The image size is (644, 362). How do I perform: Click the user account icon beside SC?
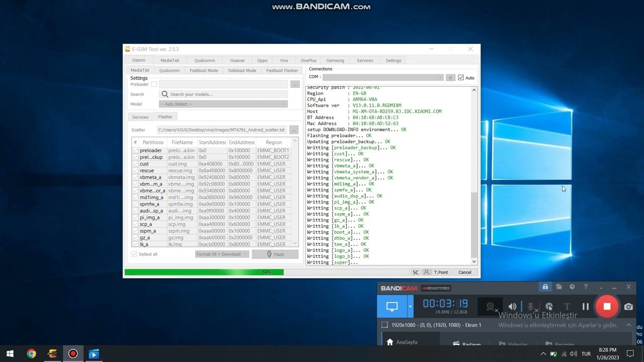[426, 272]
